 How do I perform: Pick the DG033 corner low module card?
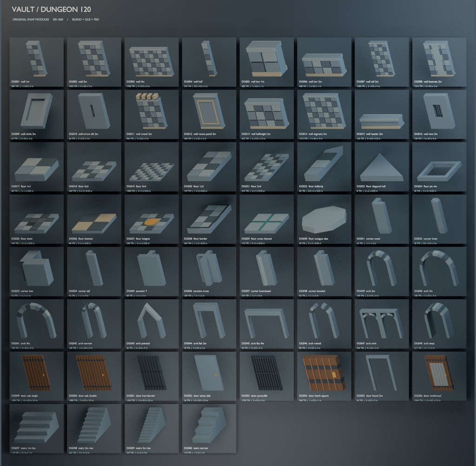click(x=37, y=272)
